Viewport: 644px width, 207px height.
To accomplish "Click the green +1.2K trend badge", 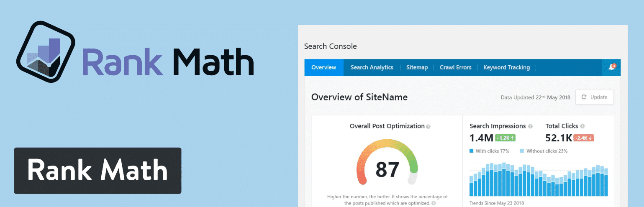I will 504,138.
